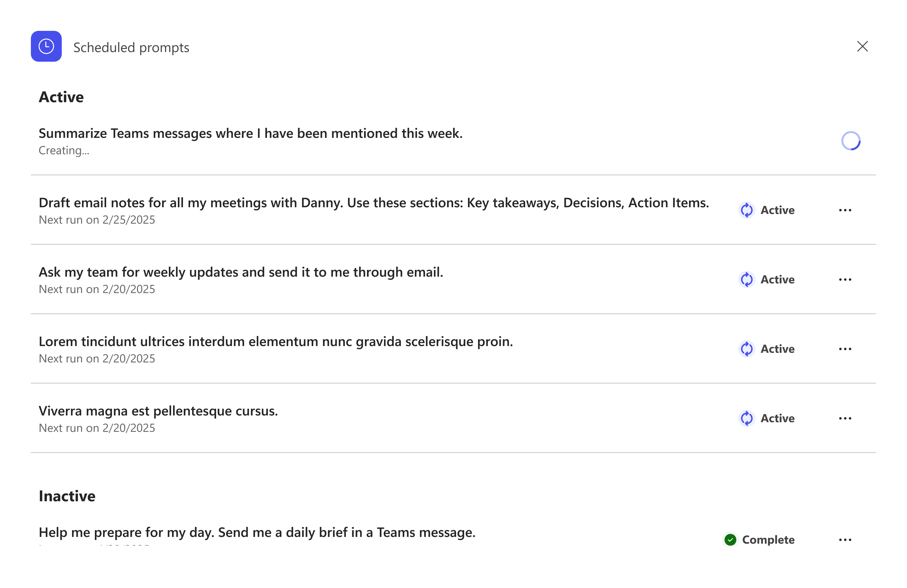Click the recurring icon on Lorem tincidunt row

747,349
